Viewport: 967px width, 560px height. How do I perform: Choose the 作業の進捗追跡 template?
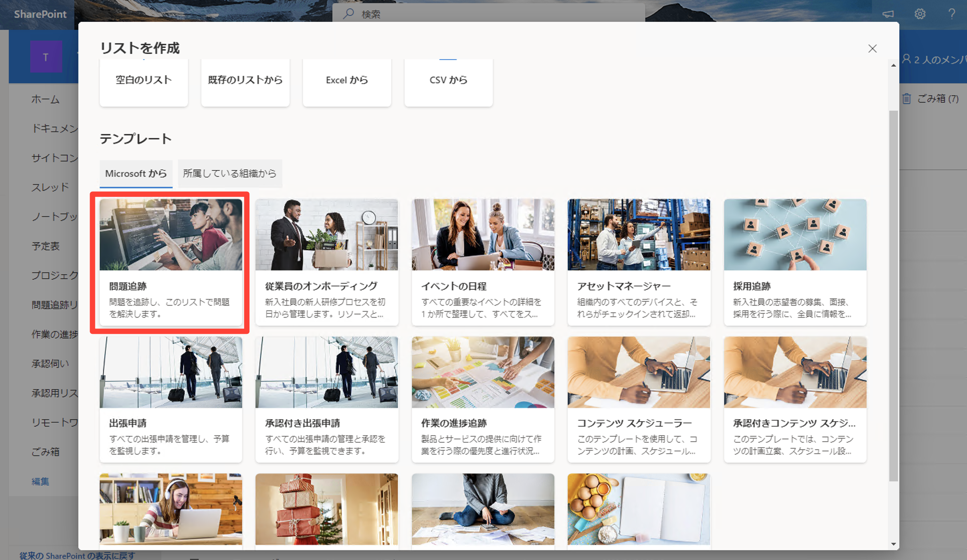[483, 399]
